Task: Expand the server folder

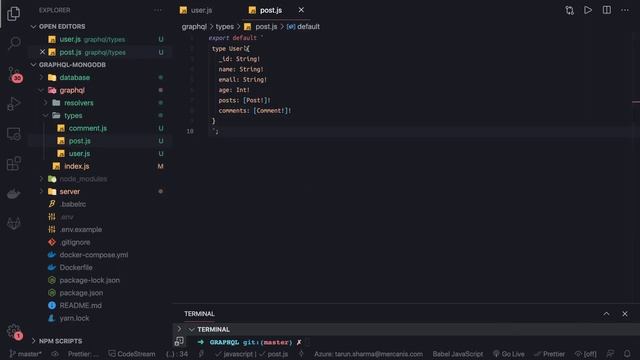Action: 69,191
